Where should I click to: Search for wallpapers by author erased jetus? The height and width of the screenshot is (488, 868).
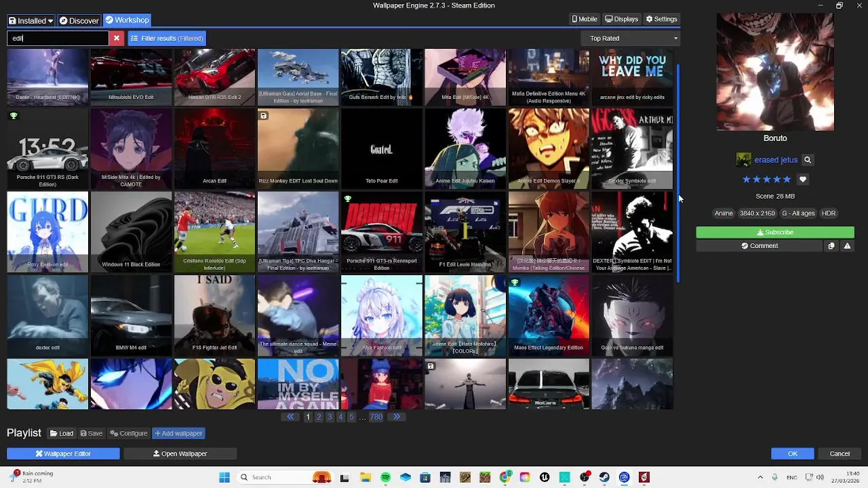pyautogui.click(x=808, y=160)
